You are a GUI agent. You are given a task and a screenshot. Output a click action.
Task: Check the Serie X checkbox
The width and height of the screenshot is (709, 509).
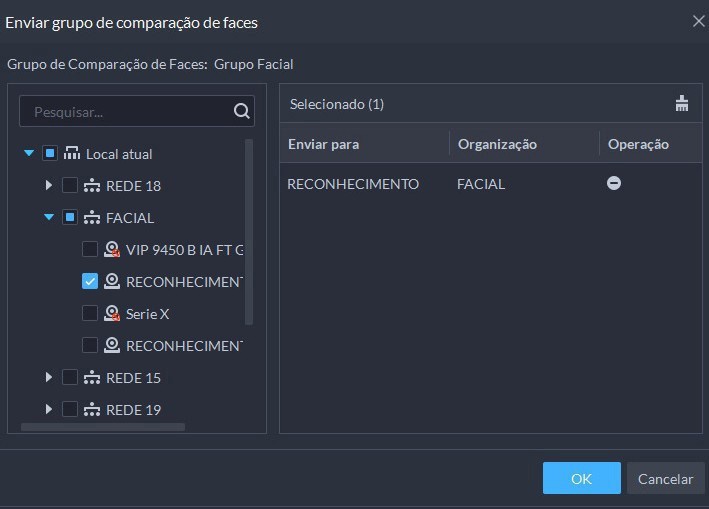click(x=90, y=313)
